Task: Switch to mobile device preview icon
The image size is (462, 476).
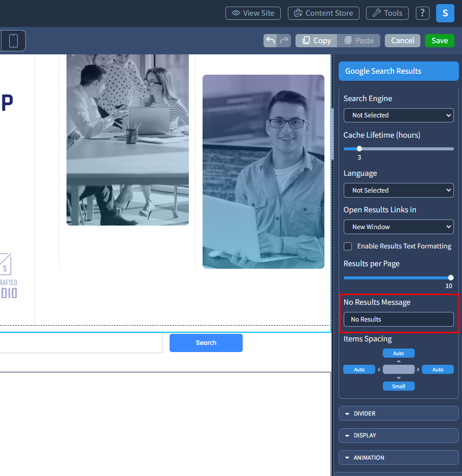Action: (x=13, y=41)
